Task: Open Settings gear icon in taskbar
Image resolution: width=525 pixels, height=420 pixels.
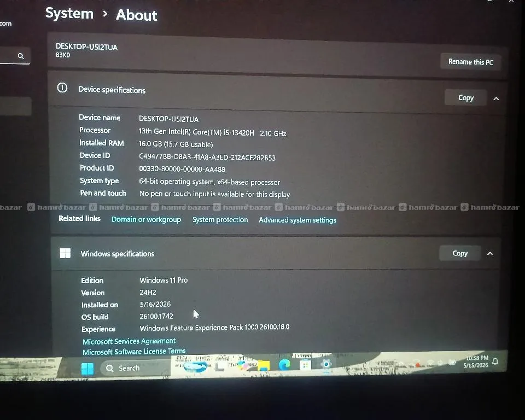Action: tap(326, 364)
